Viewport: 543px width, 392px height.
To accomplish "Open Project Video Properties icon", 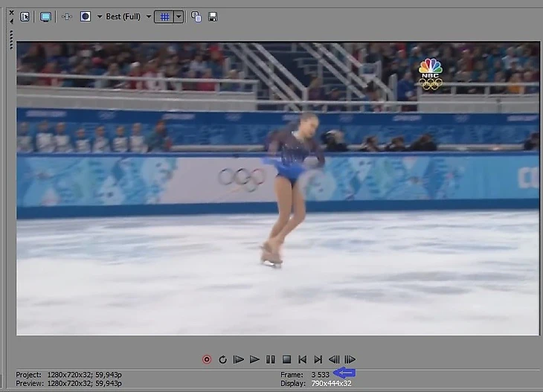I will [x=25, y=16].
